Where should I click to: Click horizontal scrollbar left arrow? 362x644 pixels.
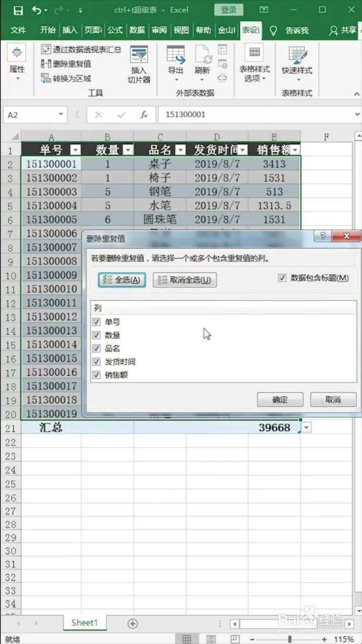click(235, 623)
